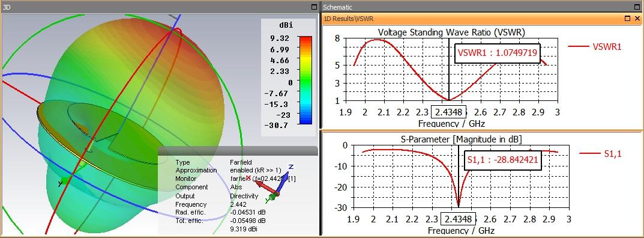Click the VSWR1 marker value box

tap(498, 53)
